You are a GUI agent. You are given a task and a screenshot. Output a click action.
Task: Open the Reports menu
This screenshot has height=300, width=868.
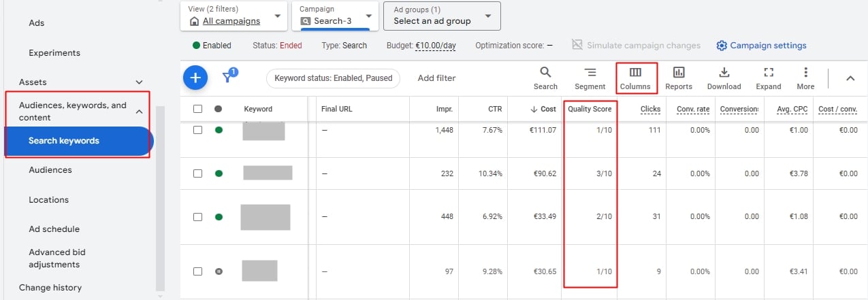coord(678,78)
